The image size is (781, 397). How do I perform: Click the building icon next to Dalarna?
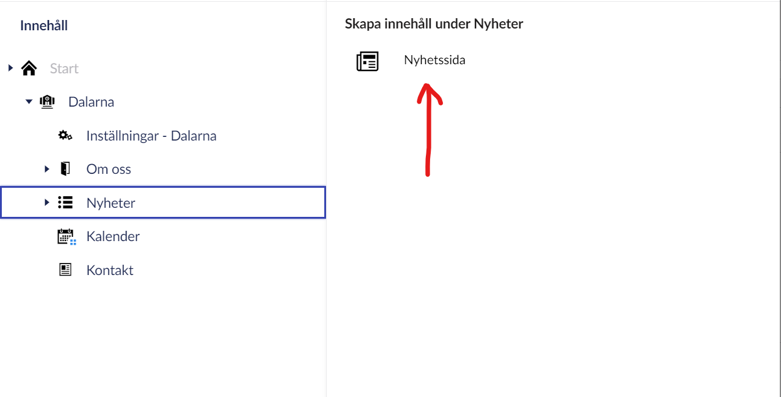[47, 102]
